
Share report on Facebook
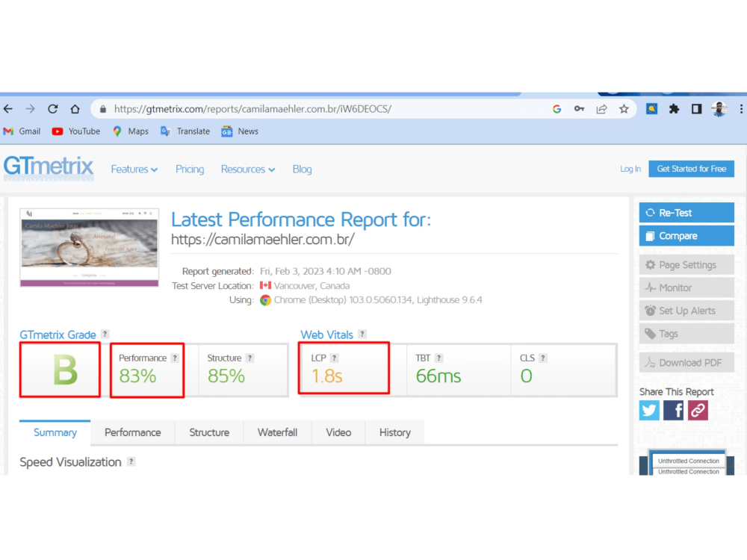coord(673,410)
